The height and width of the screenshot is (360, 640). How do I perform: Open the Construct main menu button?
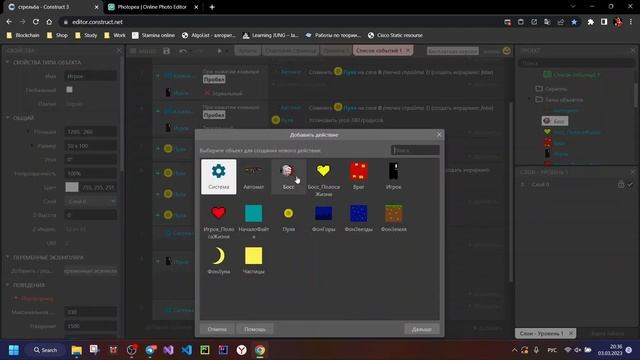click(142, 51)
